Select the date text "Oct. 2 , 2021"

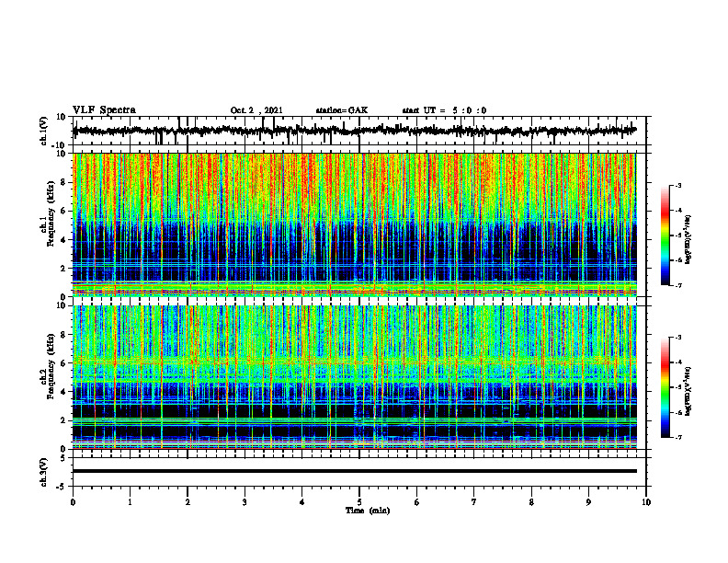tap(256, 110)
